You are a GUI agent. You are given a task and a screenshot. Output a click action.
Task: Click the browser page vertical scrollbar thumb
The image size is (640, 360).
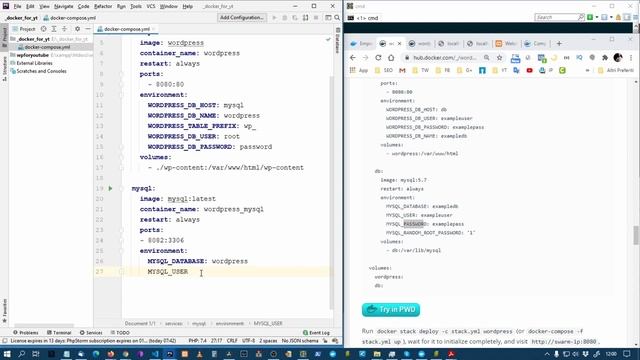coord(636,235)
